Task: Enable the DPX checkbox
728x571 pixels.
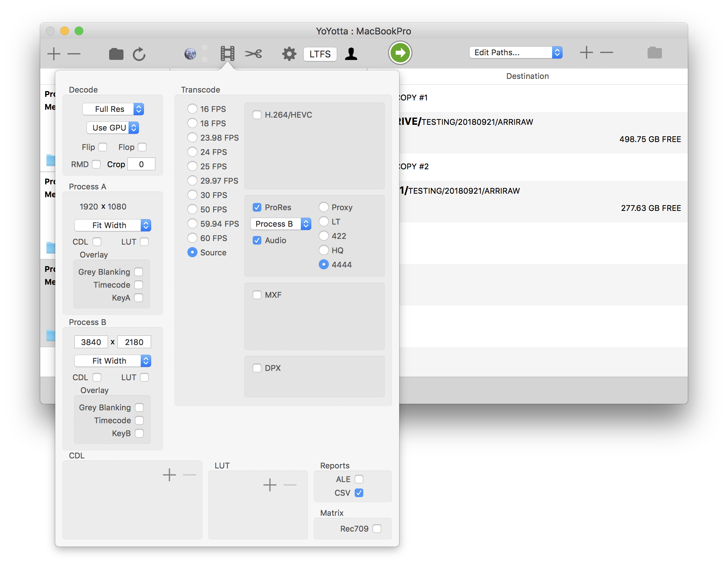Action: (x=257, y=368)
